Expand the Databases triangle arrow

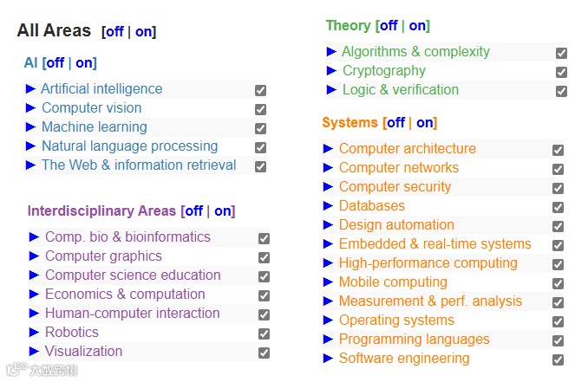328,206
